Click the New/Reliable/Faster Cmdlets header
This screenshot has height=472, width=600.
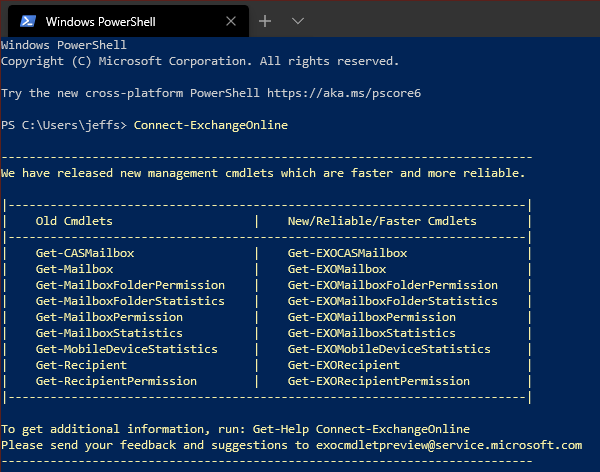[x=382, y=221]
